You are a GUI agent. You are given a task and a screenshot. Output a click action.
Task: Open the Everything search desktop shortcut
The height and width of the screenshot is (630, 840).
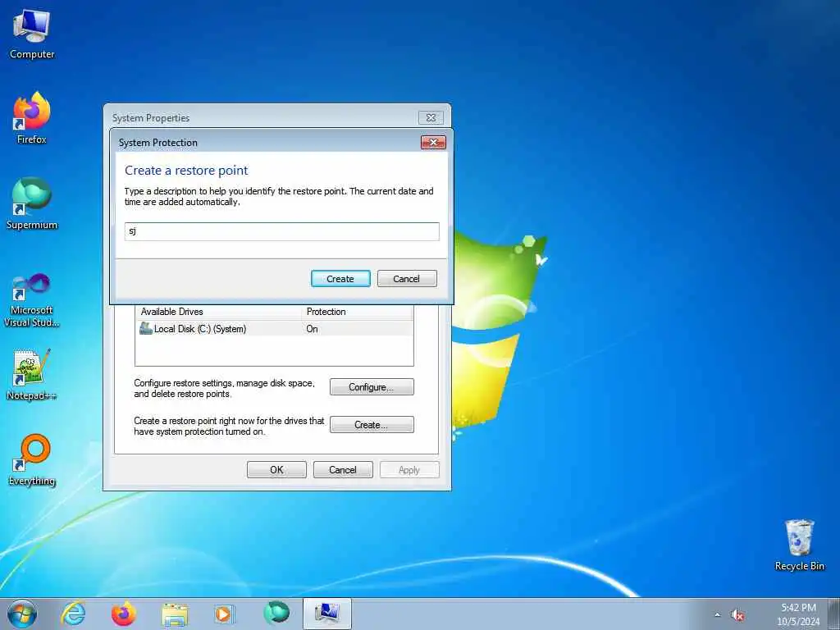click(32, 459)
